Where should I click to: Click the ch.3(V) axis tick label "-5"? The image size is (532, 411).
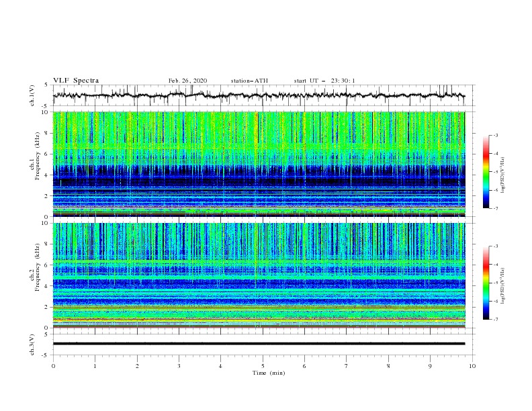[46, 355]
